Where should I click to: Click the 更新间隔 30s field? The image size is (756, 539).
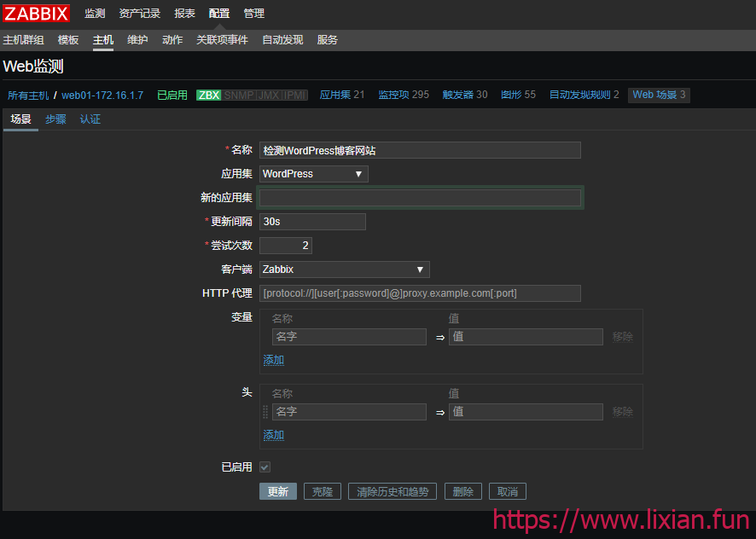pos(312,222)
